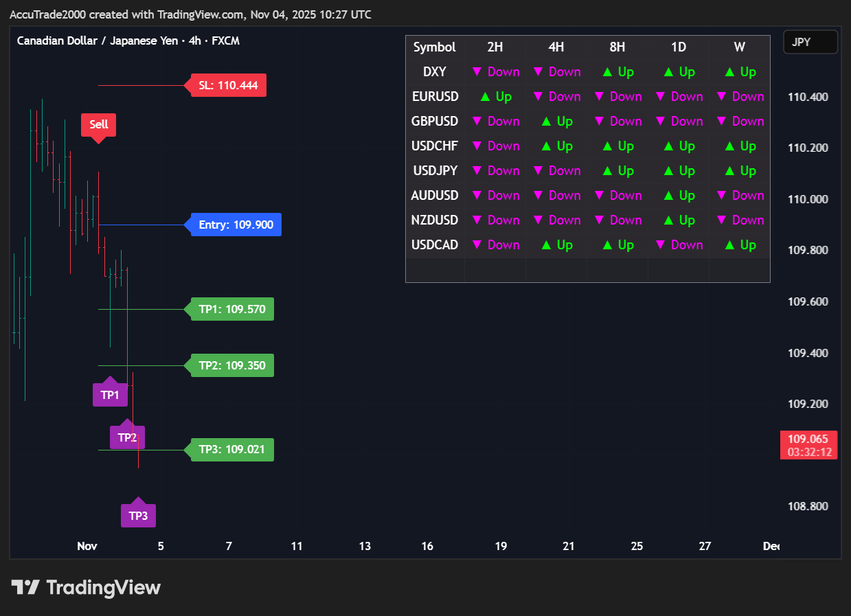Select the green TP1: 109.570 label

point(232,309)
